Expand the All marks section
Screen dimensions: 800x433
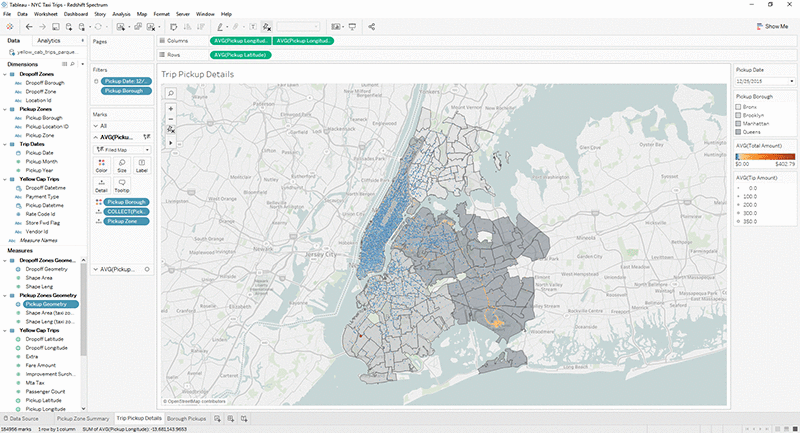95,126
